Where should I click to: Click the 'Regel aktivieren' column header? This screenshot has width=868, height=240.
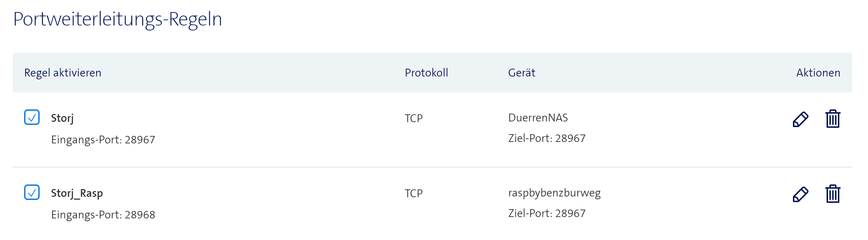point(63,73)
